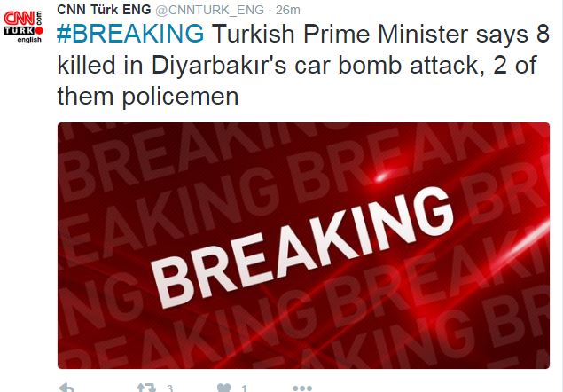Open the CNN Türk profile avatar logo

click(x=23, y=27)
